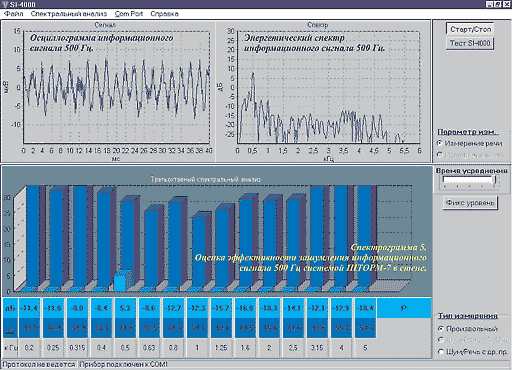Open the Справка menu
The height and width of the screenshot is (370, 512).
click(164, 14)
